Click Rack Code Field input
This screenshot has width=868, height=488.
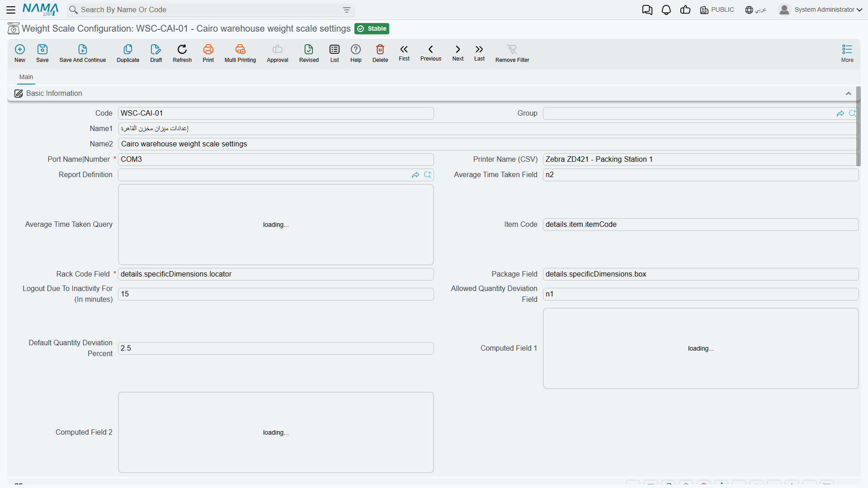(x=276, y=274)
